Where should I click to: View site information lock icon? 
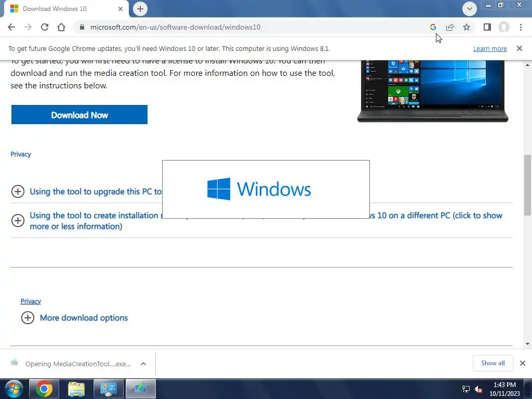tap(82, 27)
